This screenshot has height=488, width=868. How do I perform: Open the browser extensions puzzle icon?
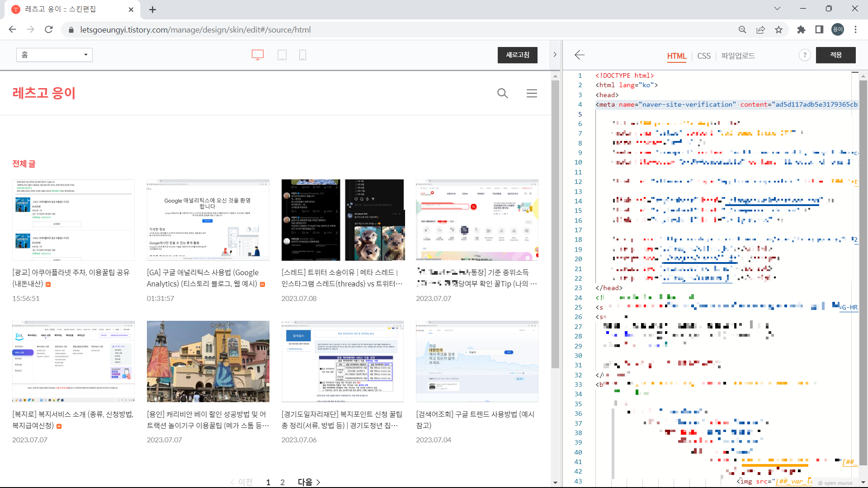click(801, 30)
